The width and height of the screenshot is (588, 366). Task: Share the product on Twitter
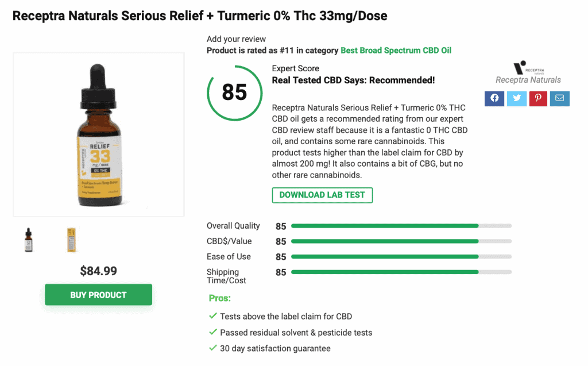(x=516, y=98)
